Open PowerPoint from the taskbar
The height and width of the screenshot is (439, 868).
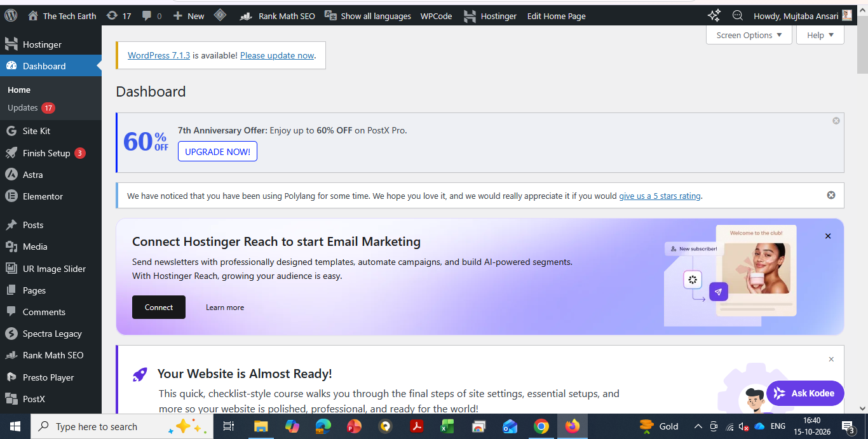(x=355, y=426)
